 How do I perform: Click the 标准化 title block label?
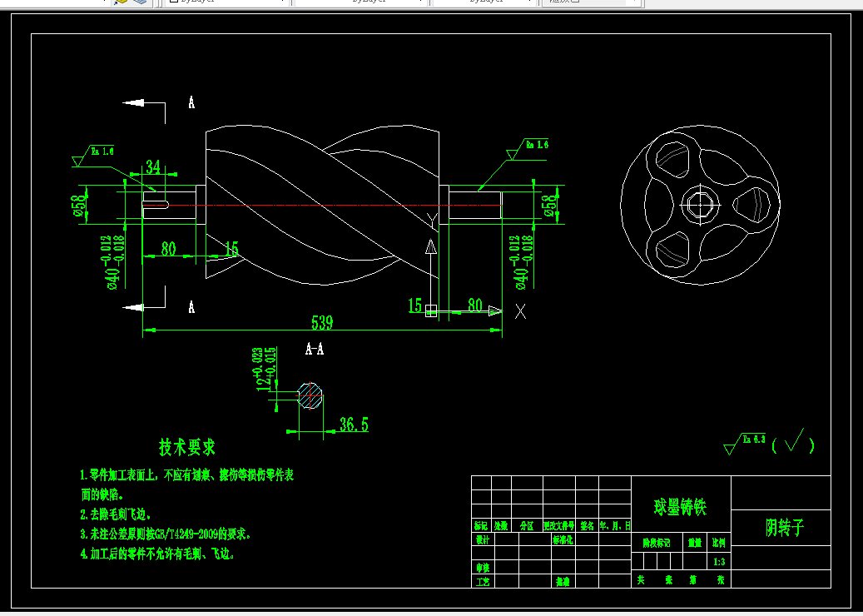tap(563, 539)
